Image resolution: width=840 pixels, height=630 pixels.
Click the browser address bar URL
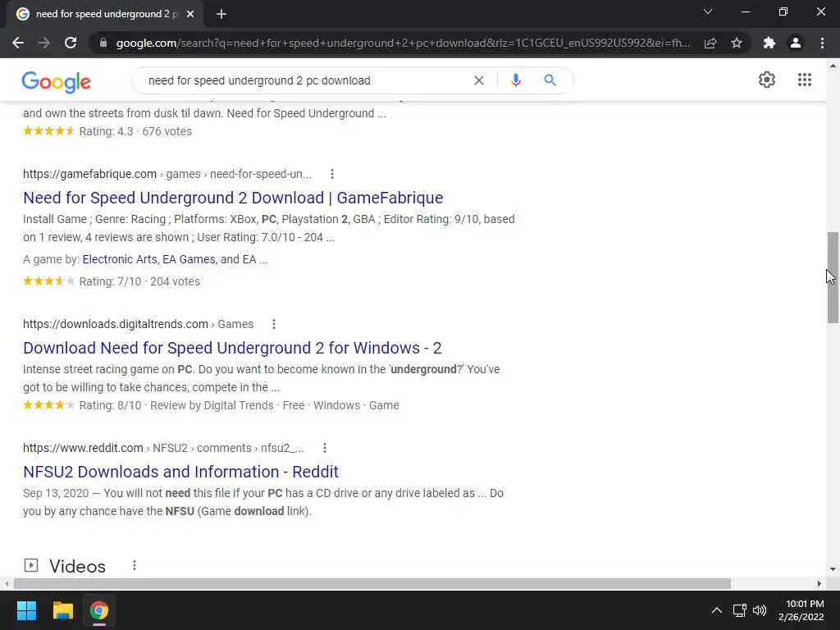coord(403,43)
